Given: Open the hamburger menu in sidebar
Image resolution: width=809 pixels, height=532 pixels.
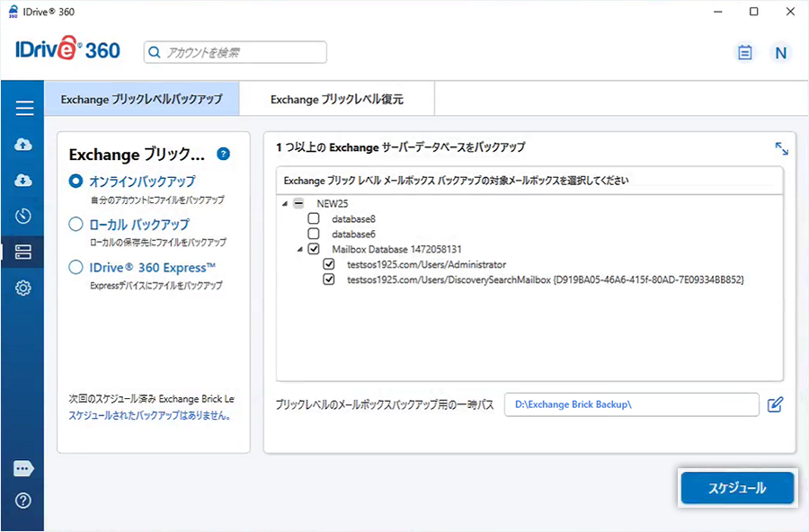Looking at the screenshot, I should [x=24, y=109].
